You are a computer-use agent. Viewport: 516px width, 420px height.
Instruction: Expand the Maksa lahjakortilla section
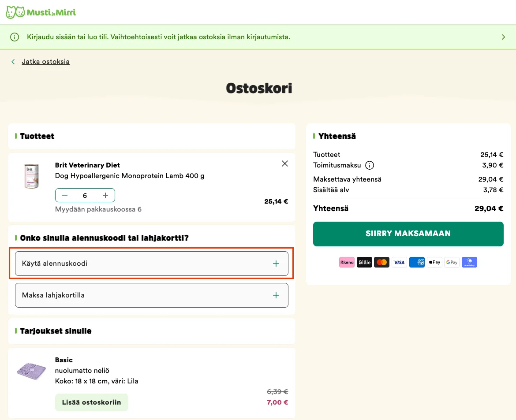[x=152, y=295]
